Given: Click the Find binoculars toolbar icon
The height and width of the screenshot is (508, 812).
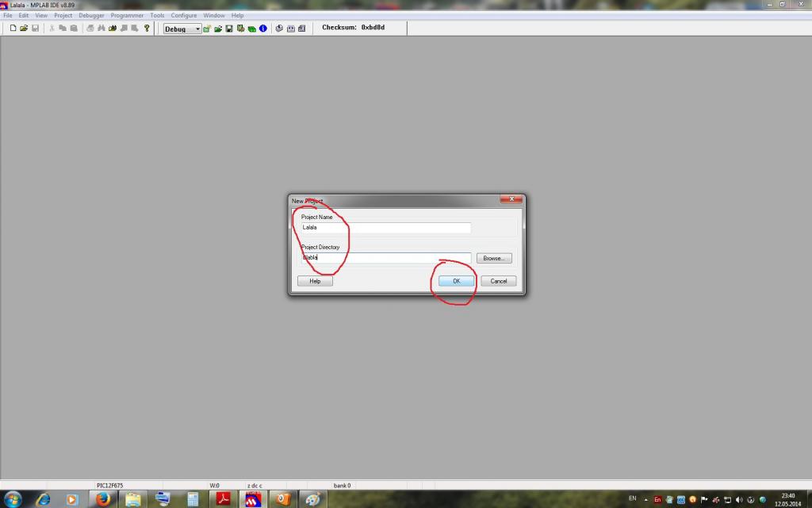Looking at the screenshot, I should click(x=101, y=29).
